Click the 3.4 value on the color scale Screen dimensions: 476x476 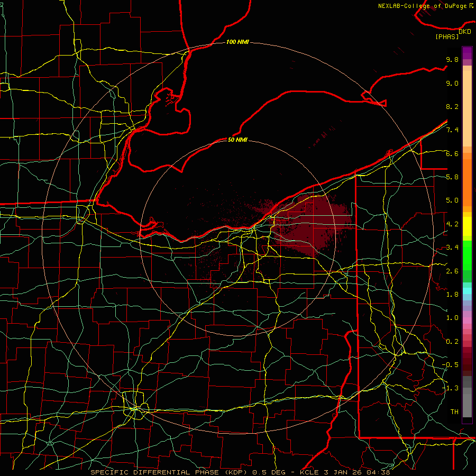point(452,248)
